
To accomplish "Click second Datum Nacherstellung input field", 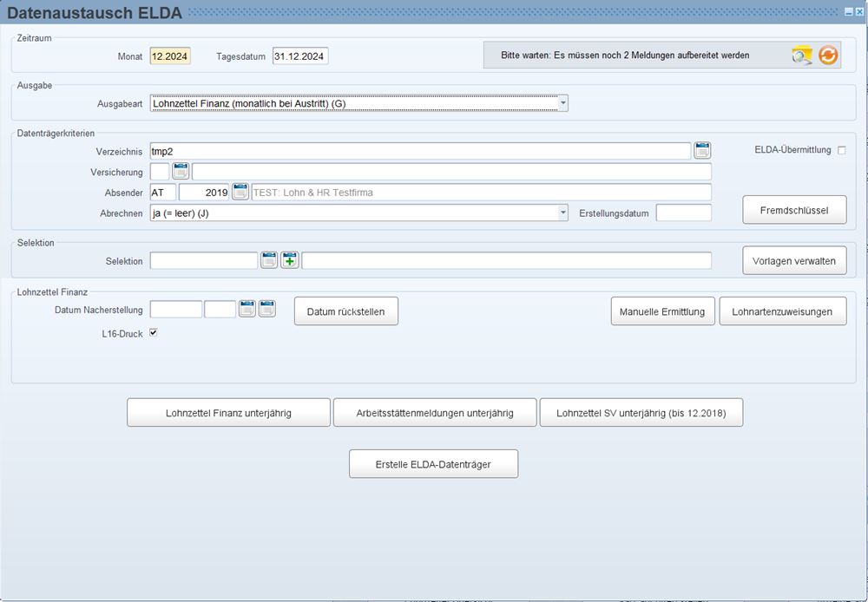I will (220, 310).
